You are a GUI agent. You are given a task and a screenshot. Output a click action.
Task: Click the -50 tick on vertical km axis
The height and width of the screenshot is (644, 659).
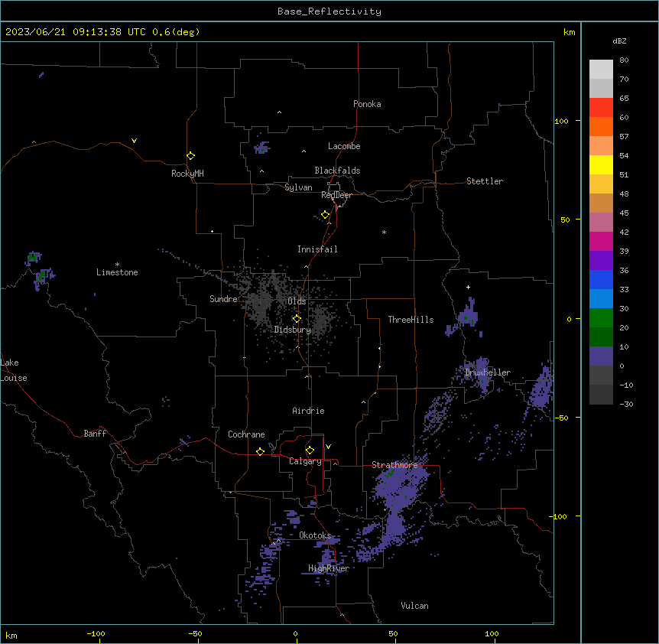coord(561,418)
